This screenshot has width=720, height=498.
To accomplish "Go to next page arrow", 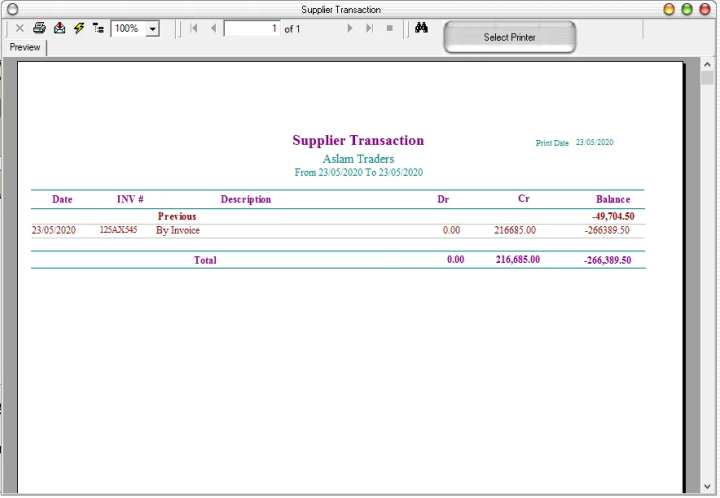I will [x=350, y=28].
